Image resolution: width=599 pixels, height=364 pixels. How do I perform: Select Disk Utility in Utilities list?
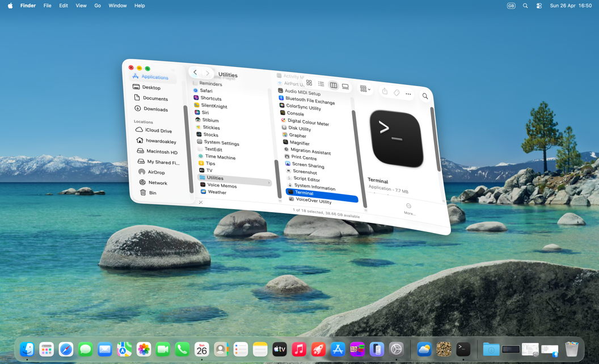click(x=299, y=129)
